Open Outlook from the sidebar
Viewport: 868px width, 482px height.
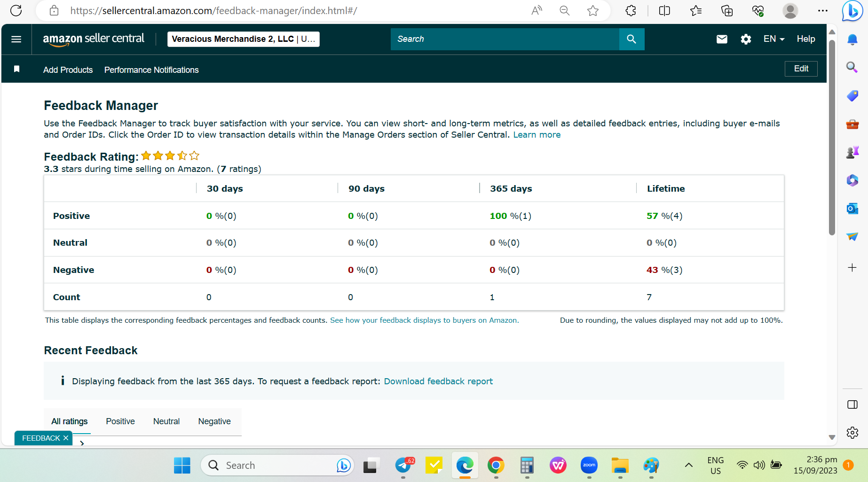click(x=852, y=209)
